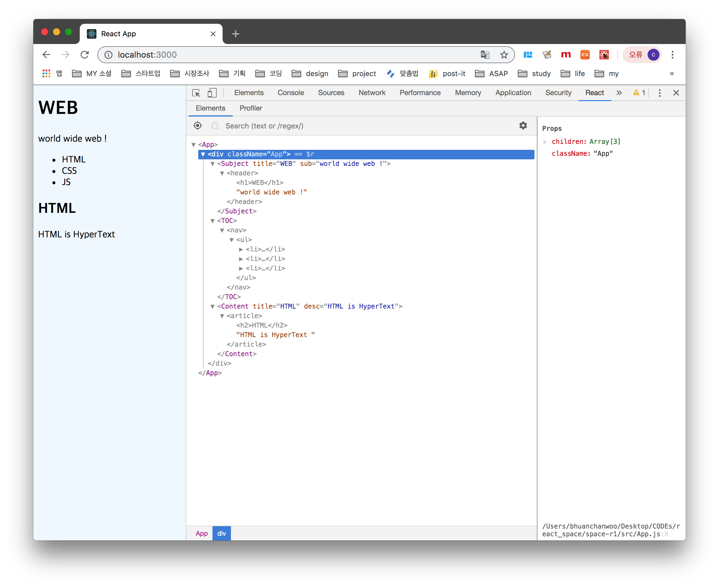719x588 pixels.
Task: Click the HTML link in page list
Action: [x=74, y=160]
